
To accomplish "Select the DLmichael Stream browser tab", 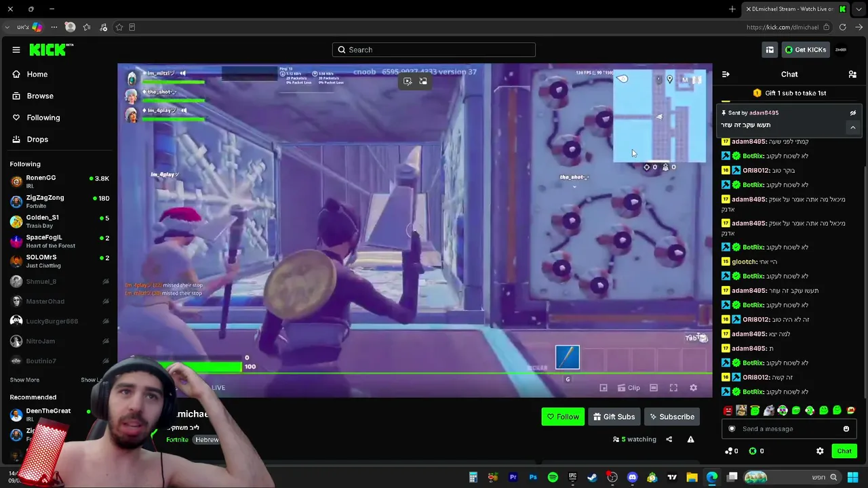I will [x=797, y=9].
